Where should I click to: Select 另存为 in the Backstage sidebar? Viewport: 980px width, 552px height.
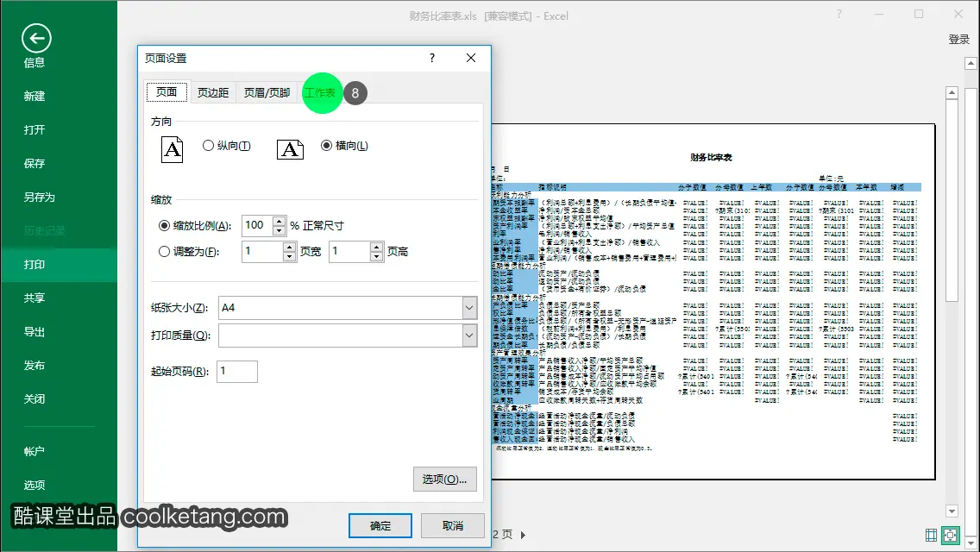click(x=40, y=198)
